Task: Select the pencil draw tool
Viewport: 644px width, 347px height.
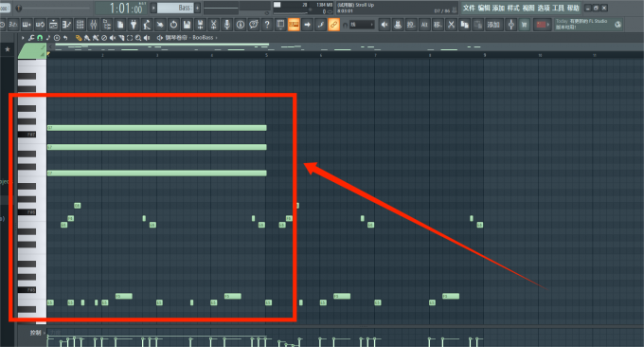Action: point(79,37)
